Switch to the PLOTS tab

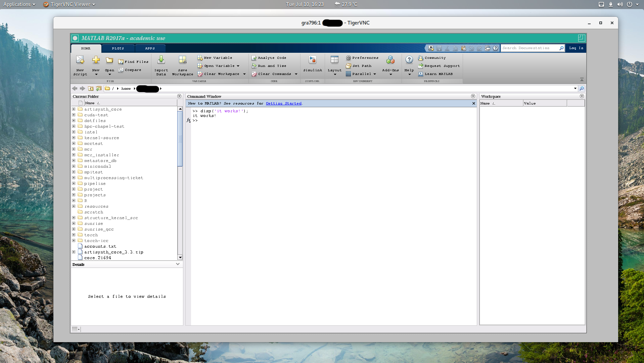[x=118, y=48]
